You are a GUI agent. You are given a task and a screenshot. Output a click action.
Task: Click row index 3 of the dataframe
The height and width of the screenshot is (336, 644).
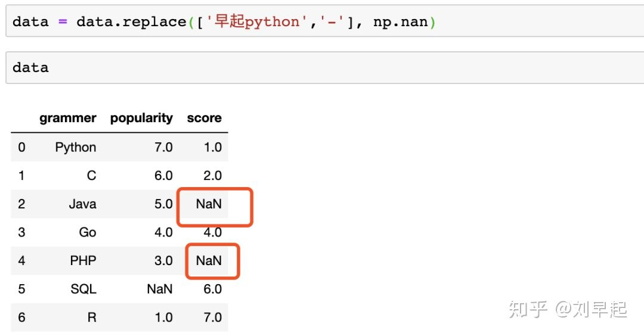[x=22, y=232]
